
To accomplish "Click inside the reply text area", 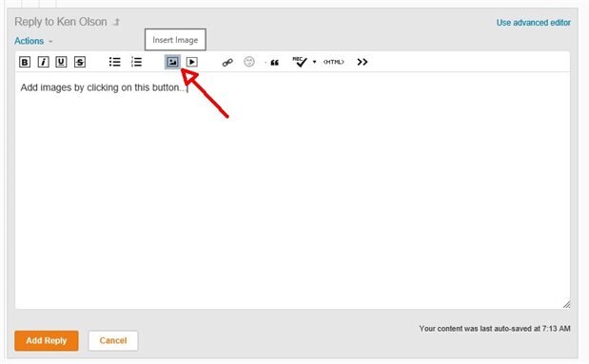I will tap(292, 191).
